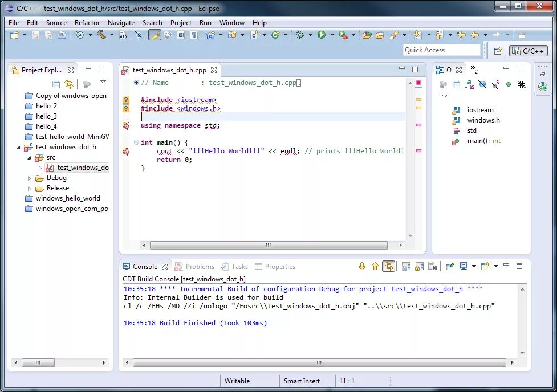Click the Search flashlight toolbar icon

click(x=393, y=35)
